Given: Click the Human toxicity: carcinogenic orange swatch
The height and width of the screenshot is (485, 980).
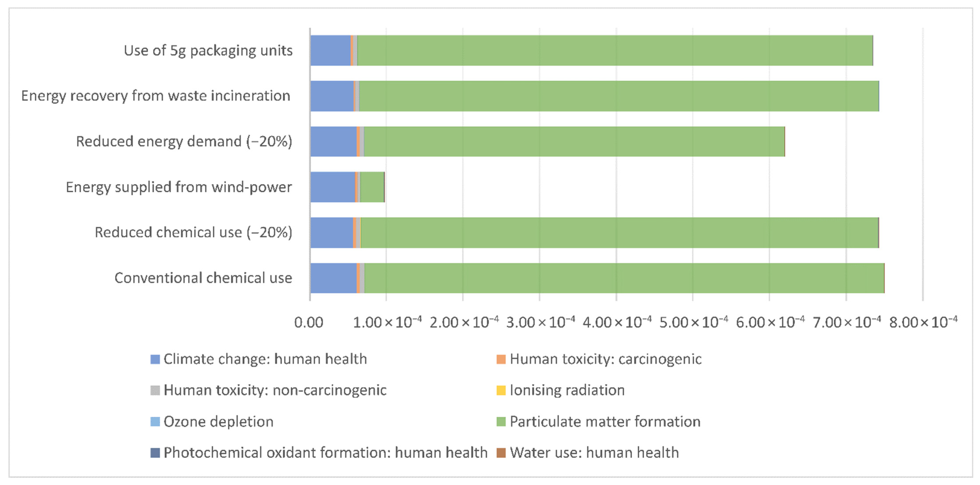Looking at the screenshot, I should (501, 359).
